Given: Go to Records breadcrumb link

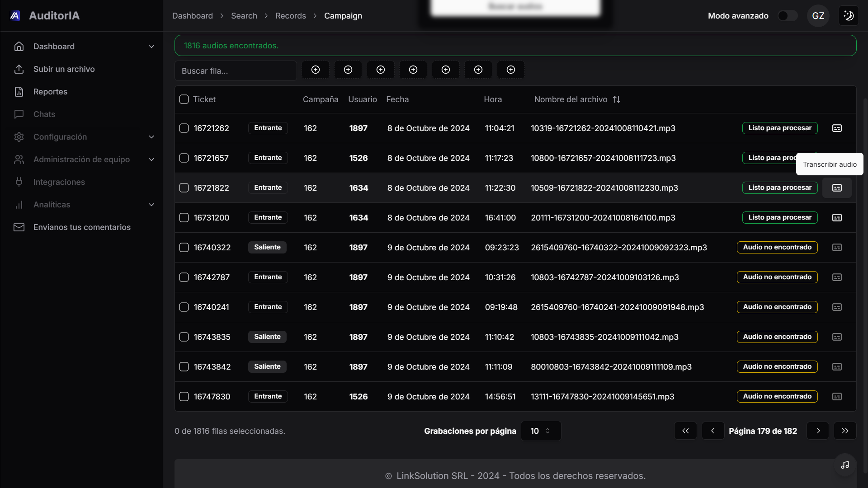Looking at the screenshot, I should [290, 16].
